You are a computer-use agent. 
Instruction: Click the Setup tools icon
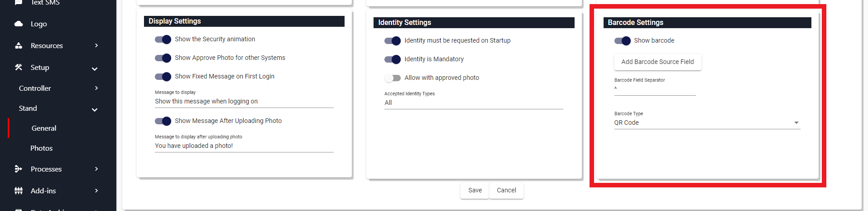[x=19, y=67]
